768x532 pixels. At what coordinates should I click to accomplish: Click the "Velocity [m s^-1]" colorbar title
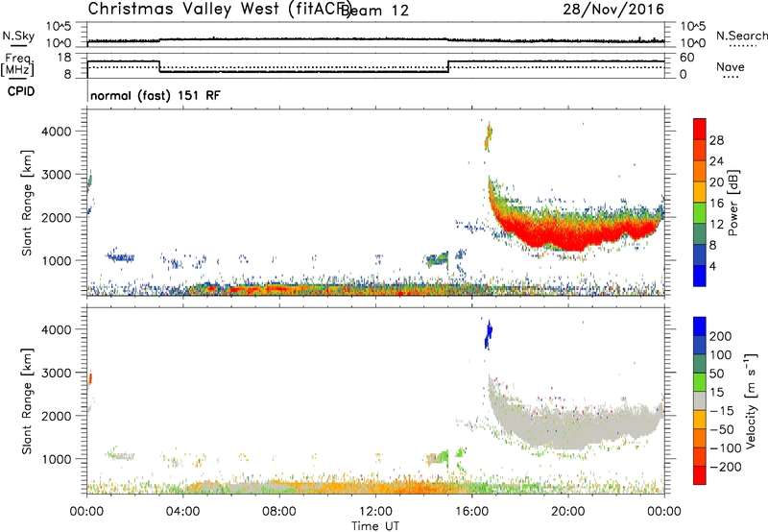(751, 400)
